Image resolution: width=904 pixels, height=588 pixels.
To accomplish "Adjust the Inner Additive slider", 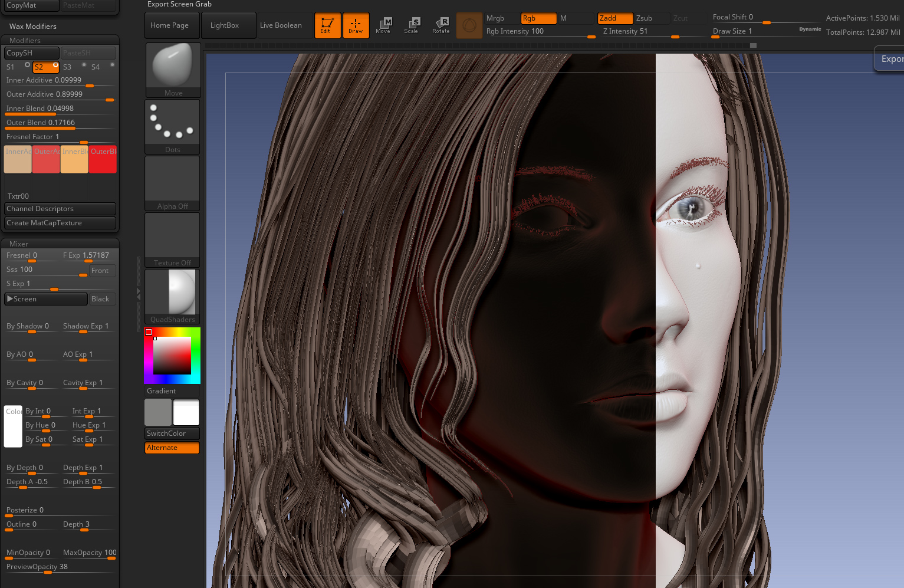I will (x=60, y=81).
